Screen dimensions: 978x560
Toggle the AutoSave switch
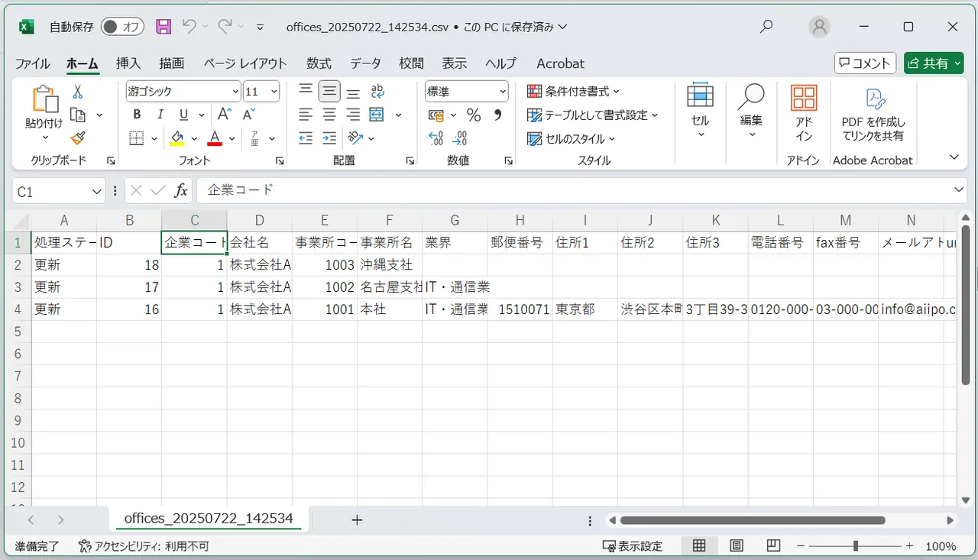122,27
